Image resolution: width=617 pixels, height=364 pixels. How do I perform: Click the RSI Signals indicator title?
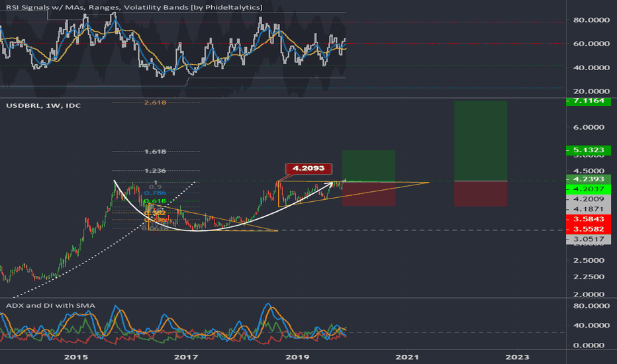(134, 7)
